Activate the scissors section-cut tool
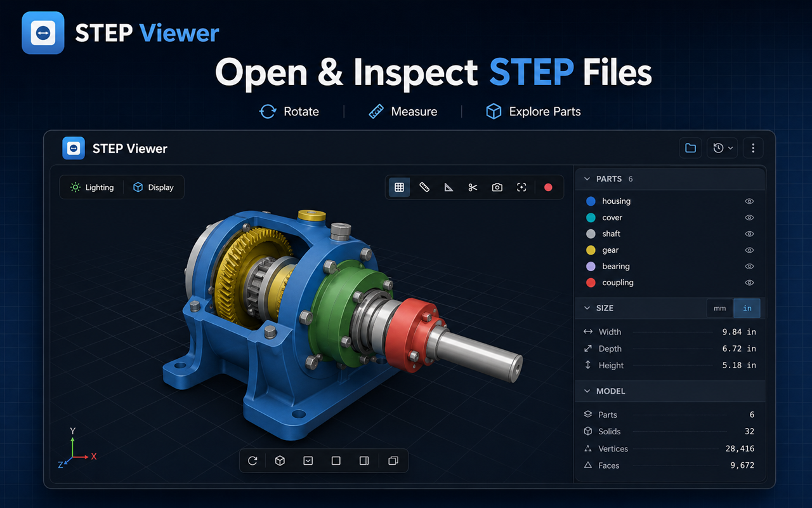This screenshot has width=812, height=508. click(473, 187)
